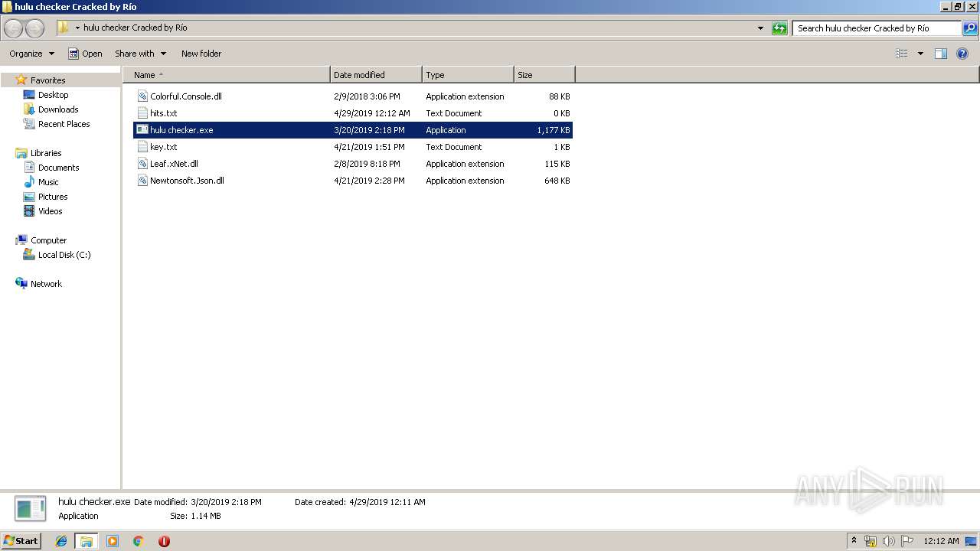Click date 2/9/2018 3:06 PM cell

point(367,96)
